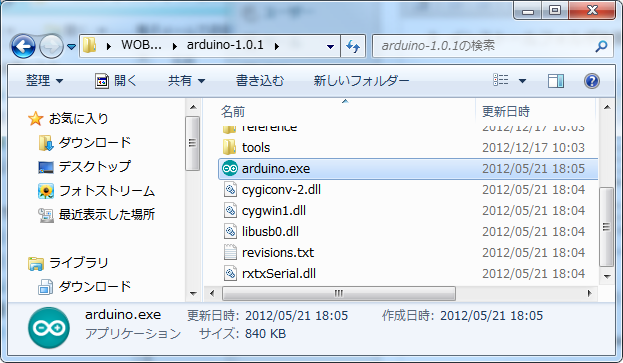
Task: Open the 共有 dropdown menu
Action: [x=186, y=81]
